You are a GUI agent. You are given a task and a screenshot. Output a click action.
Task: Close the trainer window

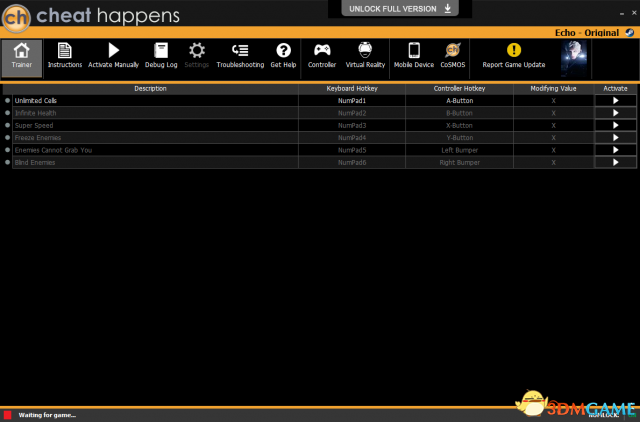coord(634,13)
